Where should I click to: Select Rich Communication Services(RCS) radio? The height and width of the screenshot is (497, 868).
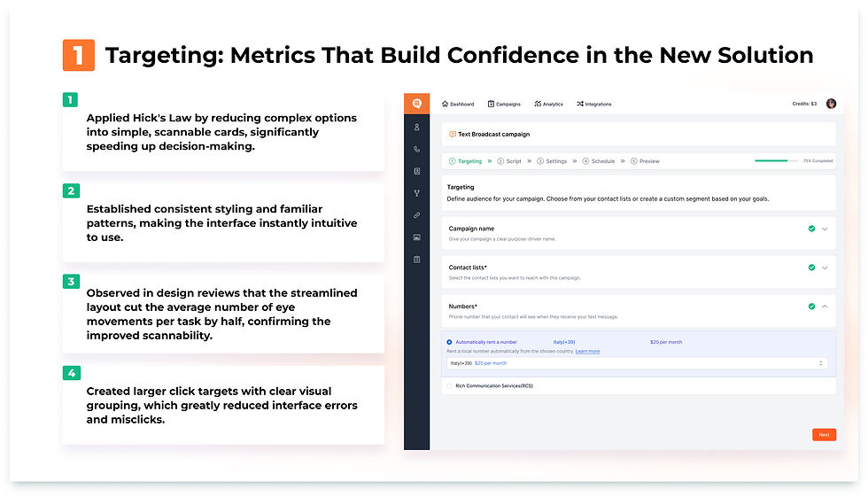pyautogui.click(x=449, y=385)
